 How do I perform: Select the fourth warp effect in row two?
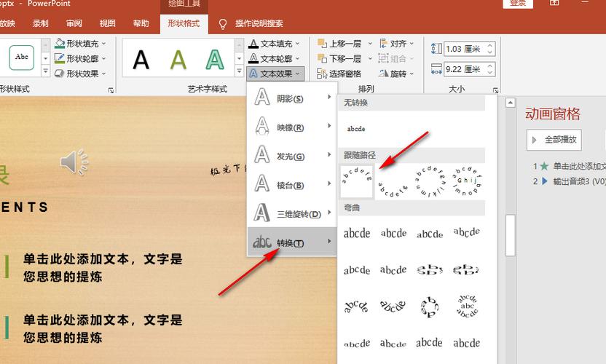466,269
